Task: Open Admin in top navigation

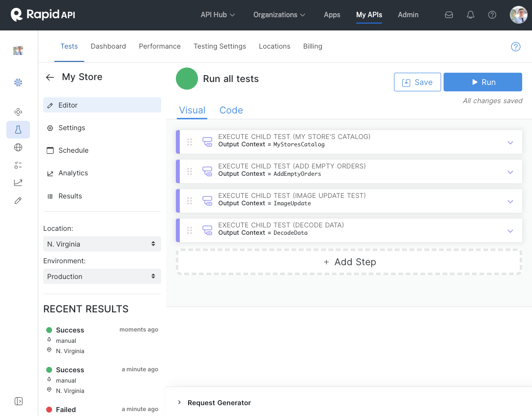Action: 408,15
